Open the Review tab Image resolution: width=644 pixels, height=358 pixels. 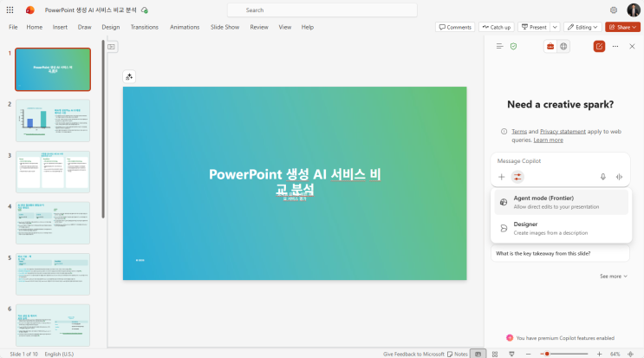[x=259, y=27]
